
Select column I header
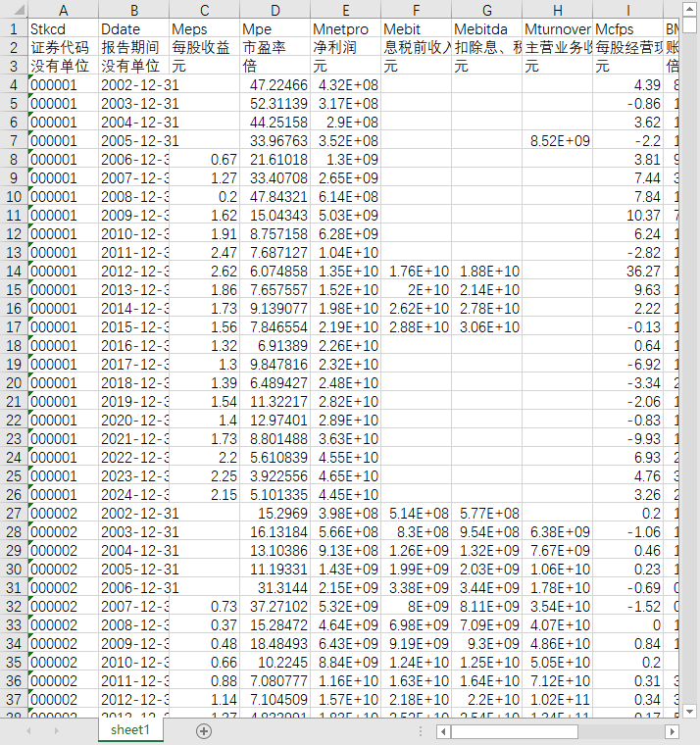[x=627, y=10]
